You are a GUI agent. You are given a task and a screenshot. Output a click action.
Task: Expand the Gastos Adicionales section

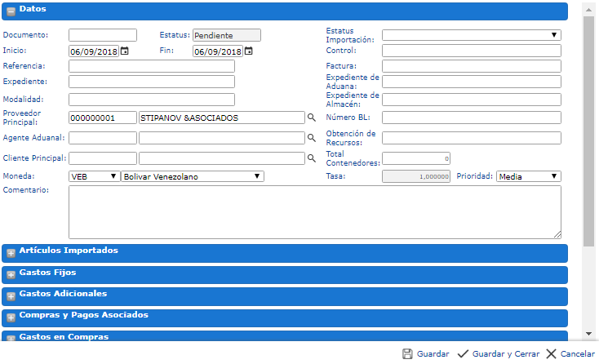(11, 295)
